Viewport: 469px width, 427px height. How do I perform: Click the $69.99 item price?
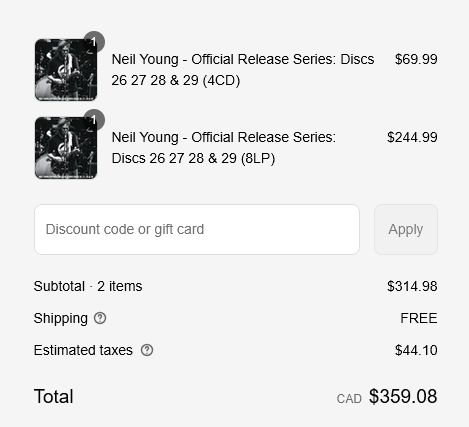click(x=416, y=59)
